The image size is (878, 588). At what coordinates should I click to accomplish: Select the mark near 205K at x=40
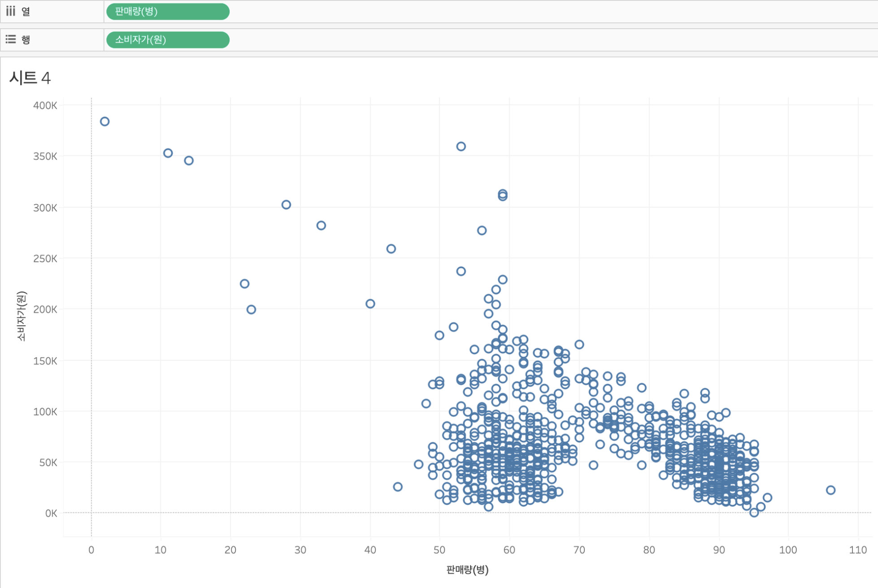click(370, 304)
